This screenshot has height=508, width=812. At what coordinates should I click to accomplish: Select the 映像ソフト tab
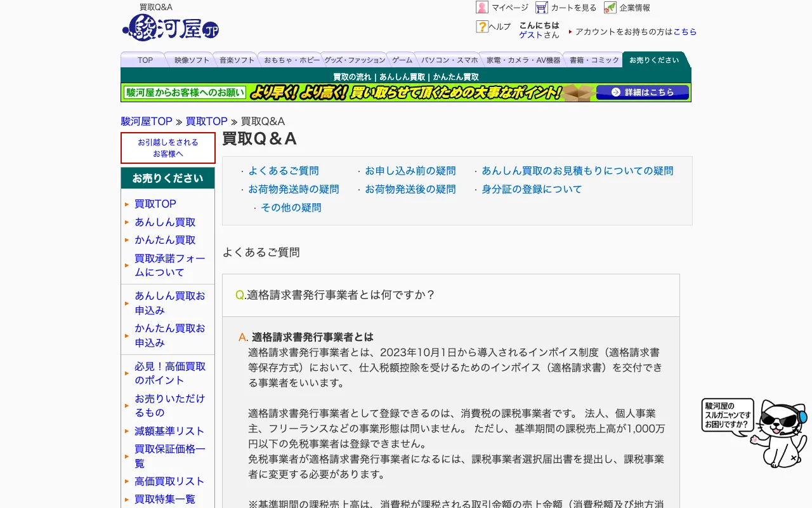pyautogui.click(x=192, y=60)
